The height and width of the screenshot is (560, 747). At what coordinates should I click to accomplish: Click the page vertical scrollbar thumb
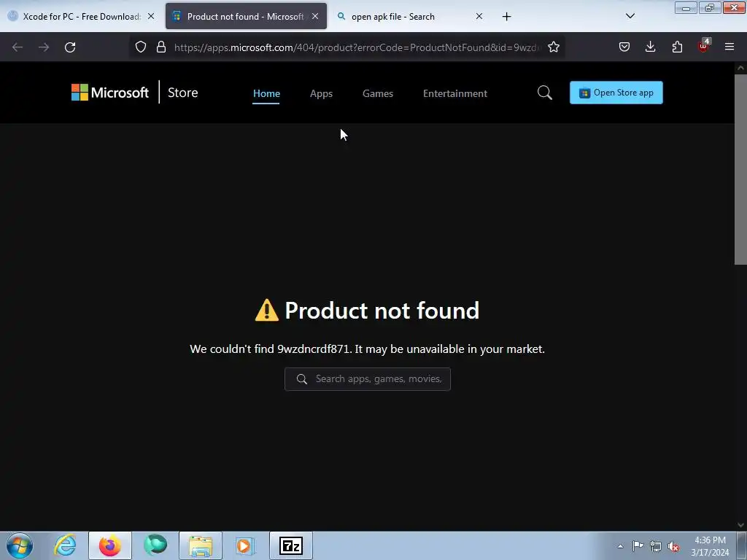pos(740,169)
